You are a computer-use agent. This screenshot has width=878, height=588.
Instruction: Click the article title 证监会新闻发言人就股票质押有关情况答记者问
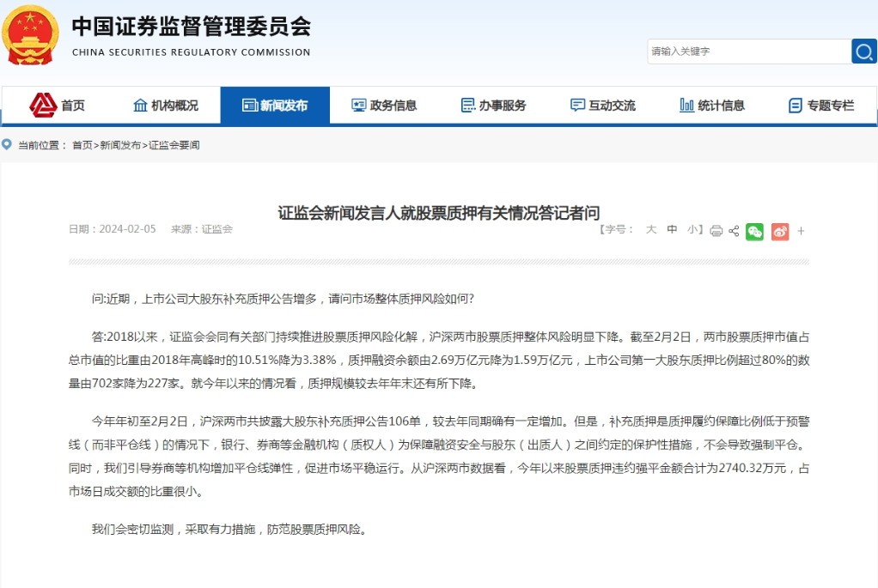tap(439, 213)
